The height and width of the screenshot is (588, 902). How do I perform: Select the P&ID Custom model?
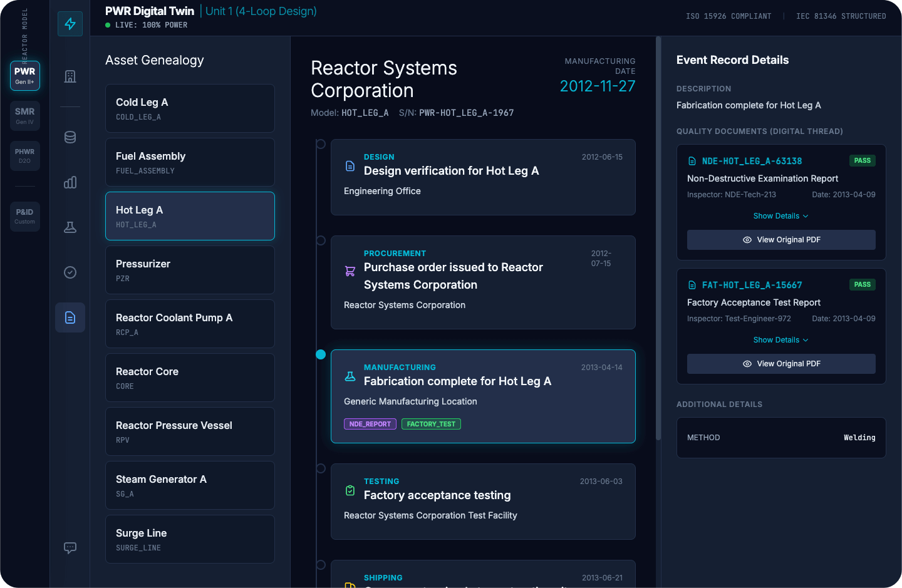click(25, 216)
